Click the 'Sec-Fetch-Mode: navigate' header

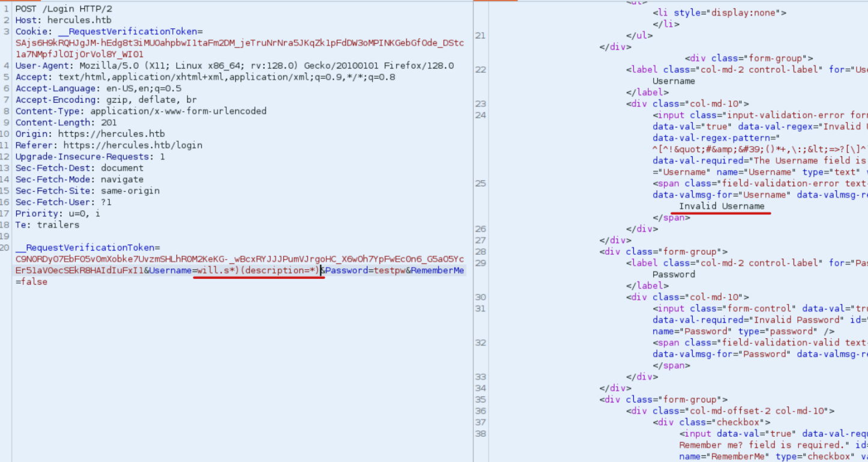[80, 180]
